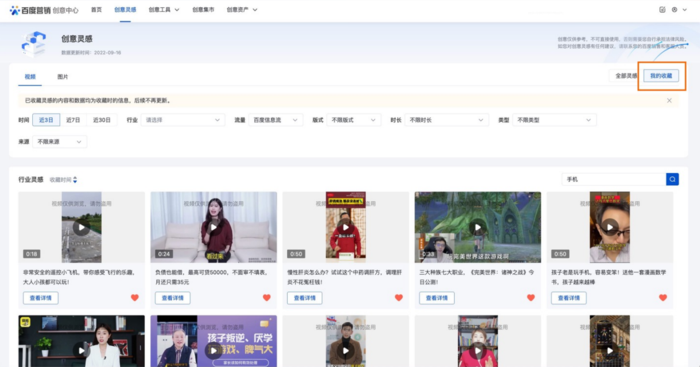Play the 慢性肝炎怎么办 video
Viewport: 700px width, 367px height.
pyautogui.click(x=346, y=227)
